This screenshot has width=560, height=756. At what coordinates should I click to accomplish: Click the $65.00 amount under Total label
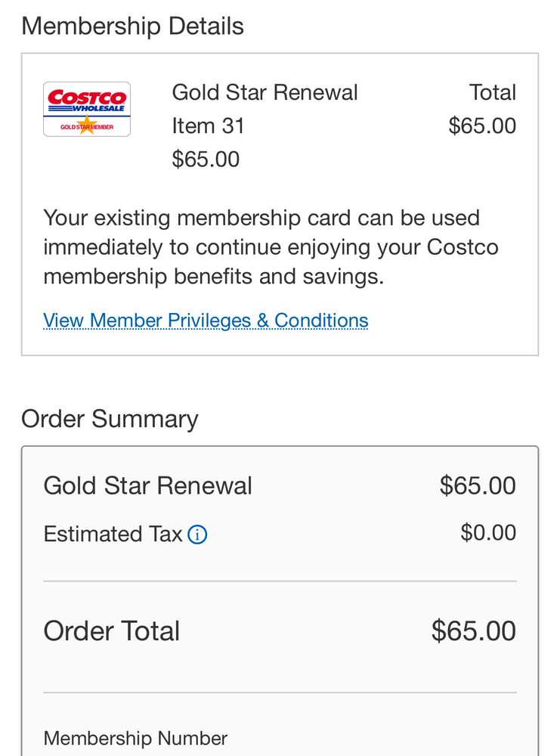coord(482,126)
